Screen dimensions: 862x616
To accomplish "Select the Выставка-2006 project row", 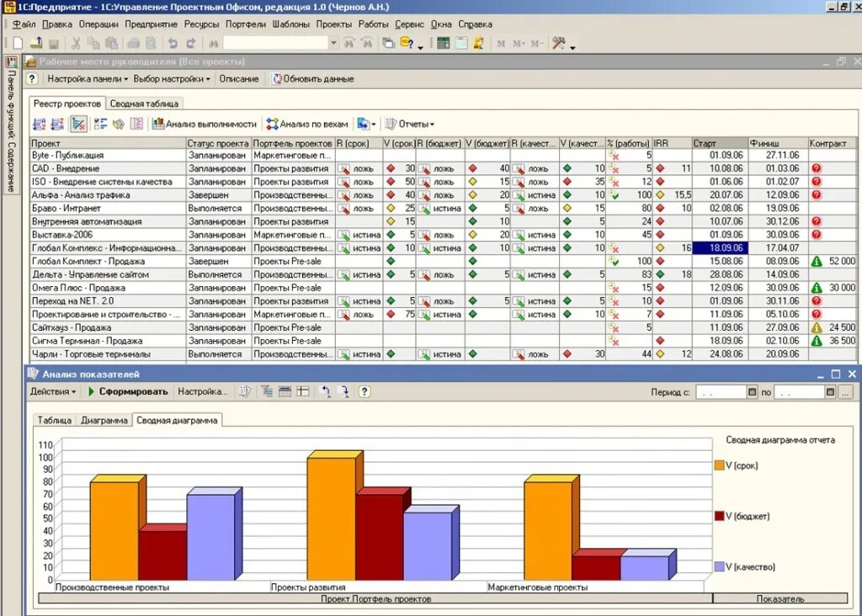I will 443,235.
